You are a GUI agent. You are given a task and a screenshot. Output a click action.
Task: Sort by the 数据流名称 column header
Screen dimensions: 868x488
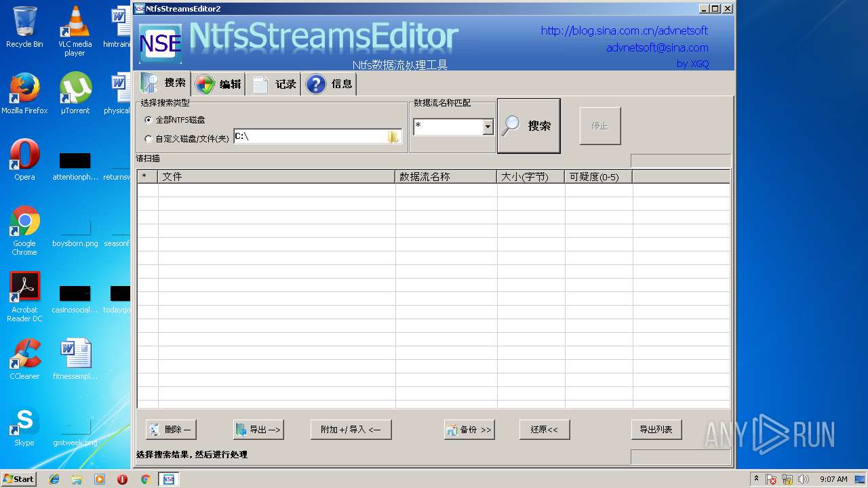(x=446, y=177)
